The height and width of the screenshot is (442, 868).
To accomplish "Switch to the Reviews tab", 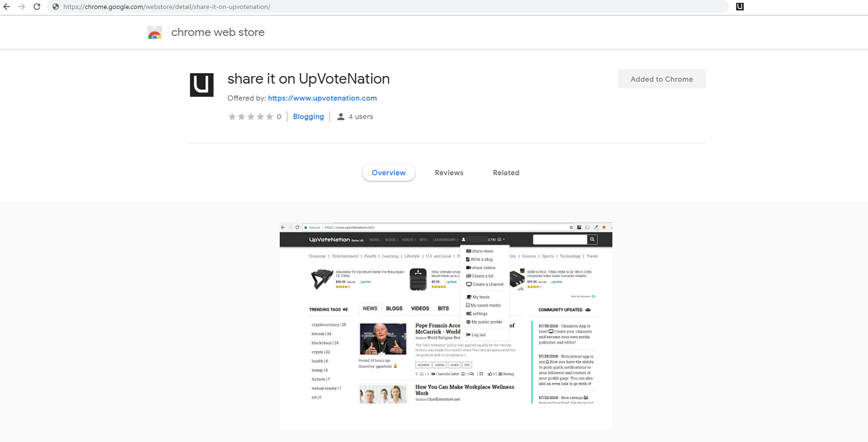I will coord(449,172).
